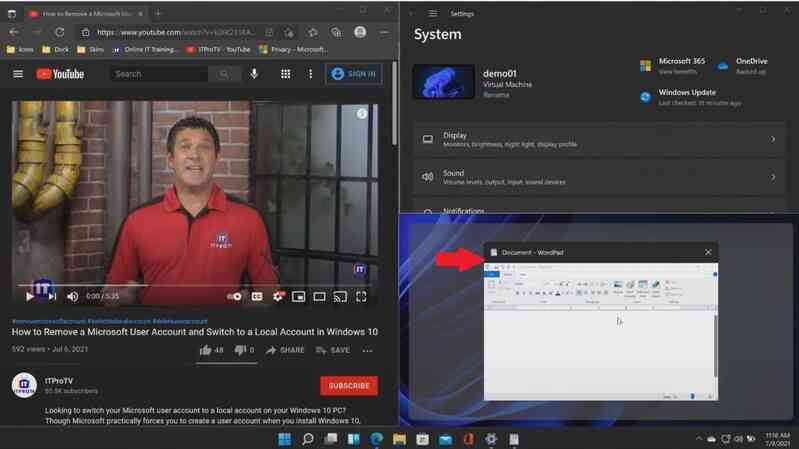Open Edge favorites star icon

click(312, 32)
